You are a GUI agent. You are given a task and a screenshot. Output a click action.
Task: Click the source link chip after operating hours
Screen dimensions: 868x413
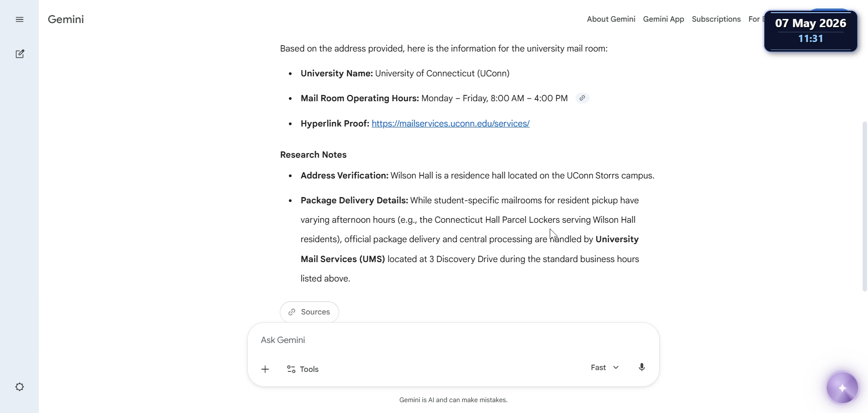(582, 98)
